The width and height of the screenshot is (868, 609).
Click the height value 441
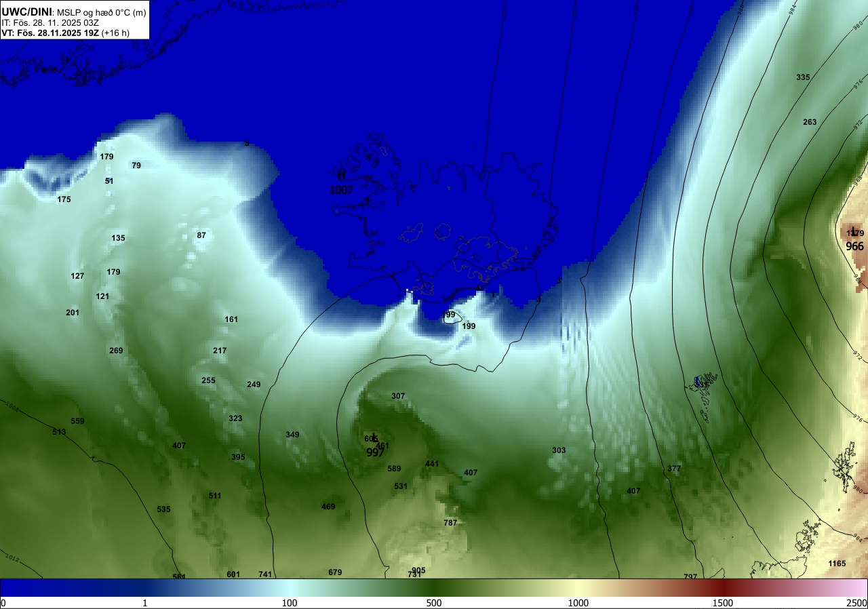[432, 464]
